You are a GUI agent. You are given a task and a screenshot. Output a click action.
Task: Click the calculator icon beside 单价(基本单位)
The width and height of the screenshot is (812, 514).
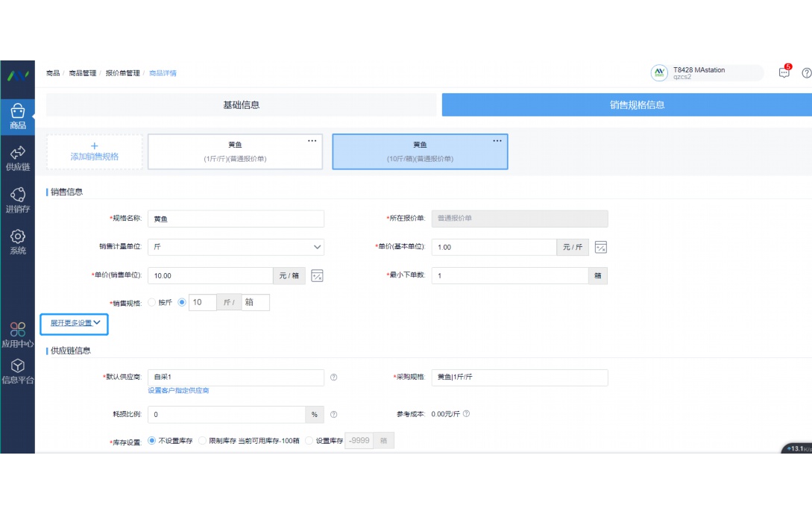pyautogui.click(x=602, y=247)
